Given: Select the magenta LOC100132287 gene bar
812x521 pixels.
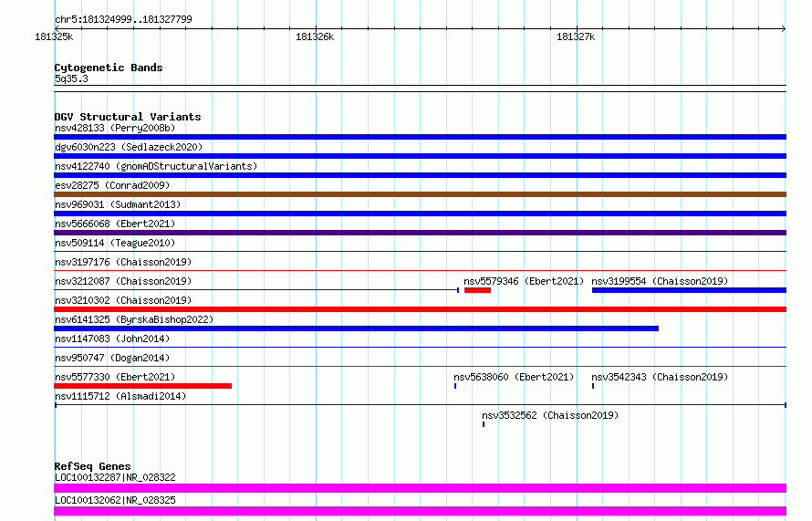Looking at the screenshot, I should pos(420,488).
